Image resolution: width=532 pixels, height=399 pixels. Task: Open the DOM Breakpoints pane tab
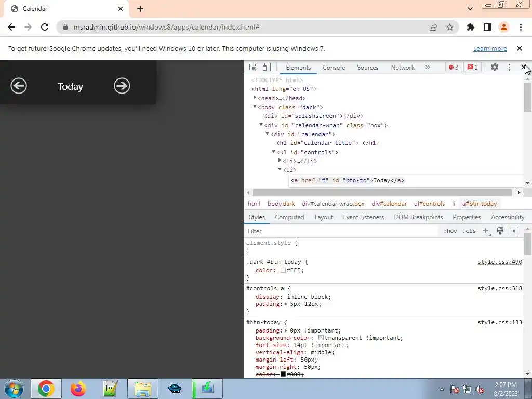click(418, 217)
